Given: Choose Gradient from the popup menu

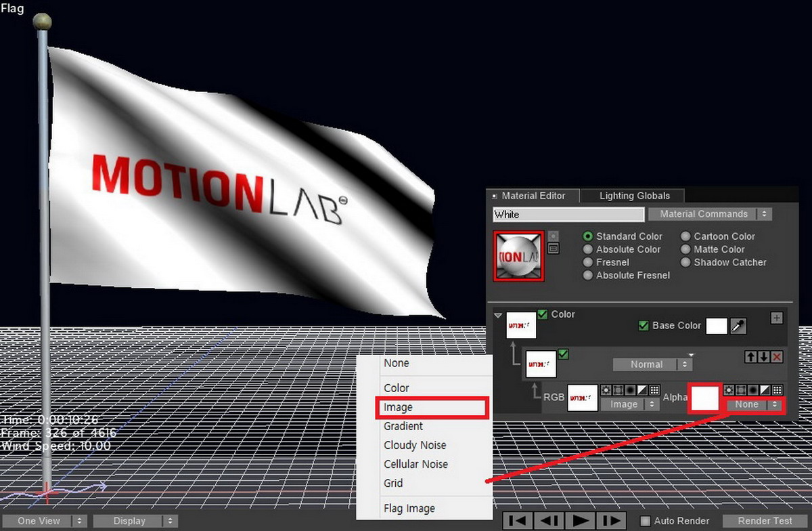Looking at the screenshot, I should pos(403,426).
